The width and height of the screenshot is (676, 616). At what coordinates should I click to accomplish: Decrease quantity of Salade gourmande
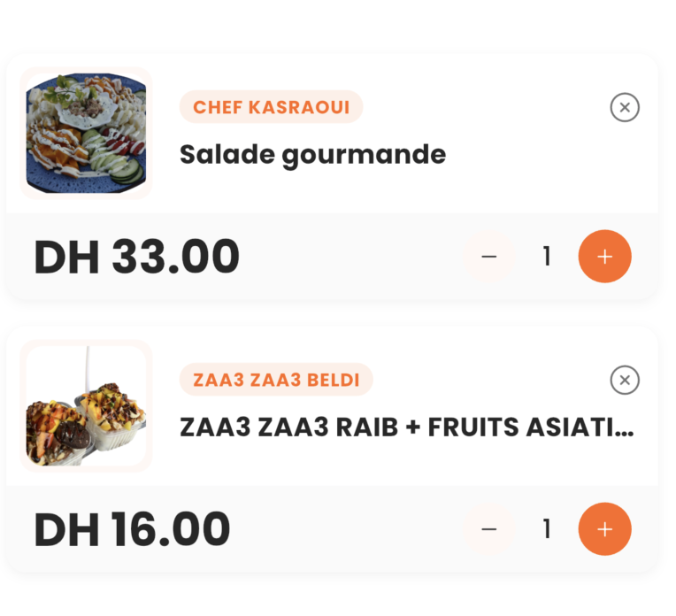[x=489, y=257]
